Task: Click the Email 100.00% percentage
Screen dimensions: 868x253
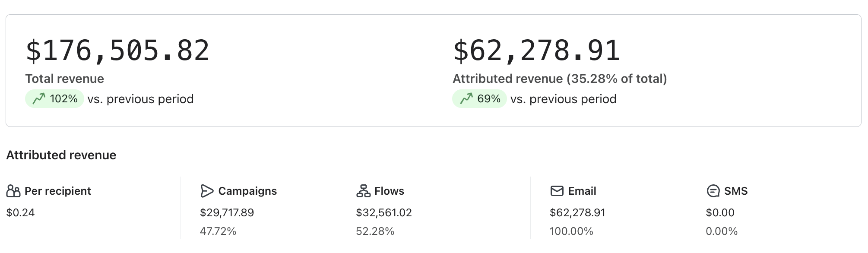Action: [571, 231]
